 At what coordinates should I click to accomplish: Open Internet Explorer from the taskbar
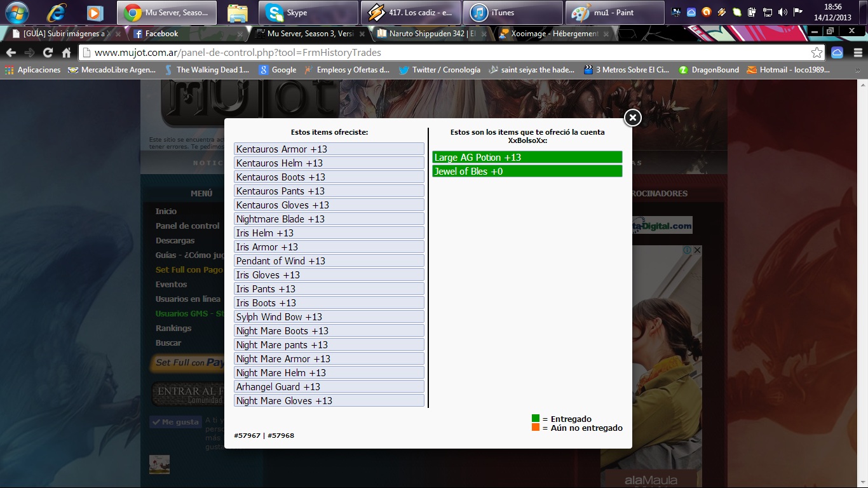[x=57, y=13]
